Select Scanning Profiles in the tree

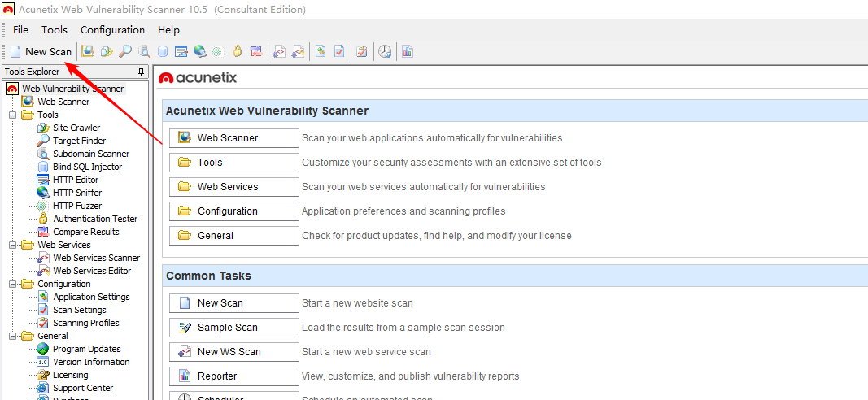point(85,323)
